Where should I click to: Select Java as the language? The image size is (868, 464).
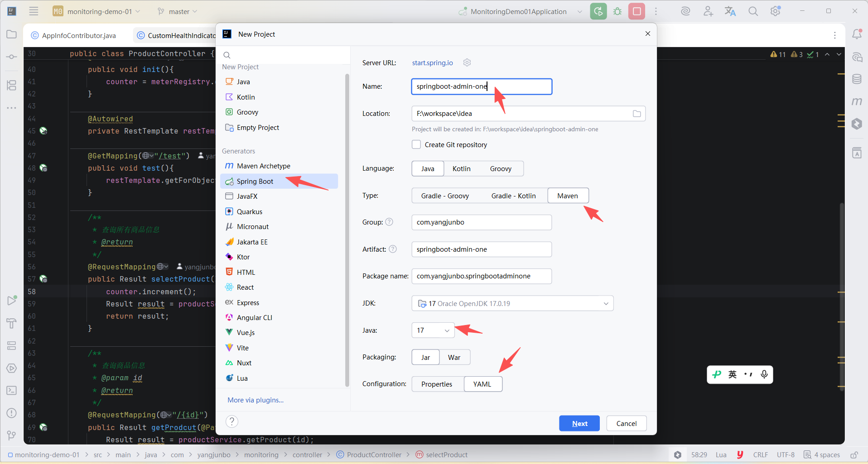click(x=428, y=168)
